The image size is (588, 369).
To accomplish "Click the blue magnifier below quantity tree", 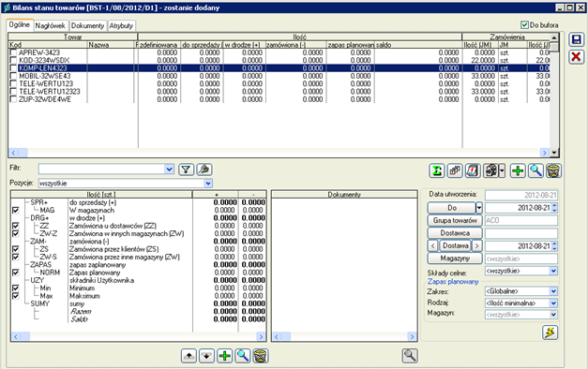I will click(x=243, y=356).
